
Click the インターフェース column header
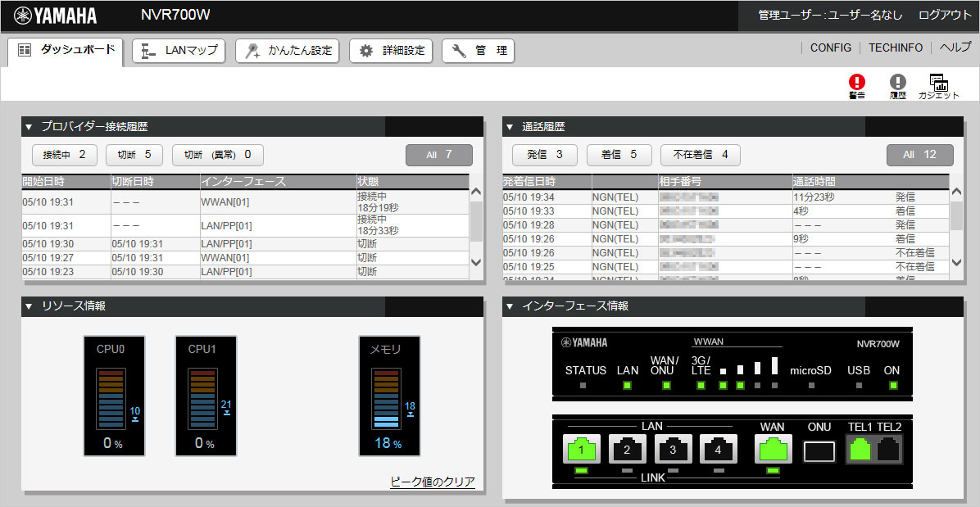click(278, 182)
